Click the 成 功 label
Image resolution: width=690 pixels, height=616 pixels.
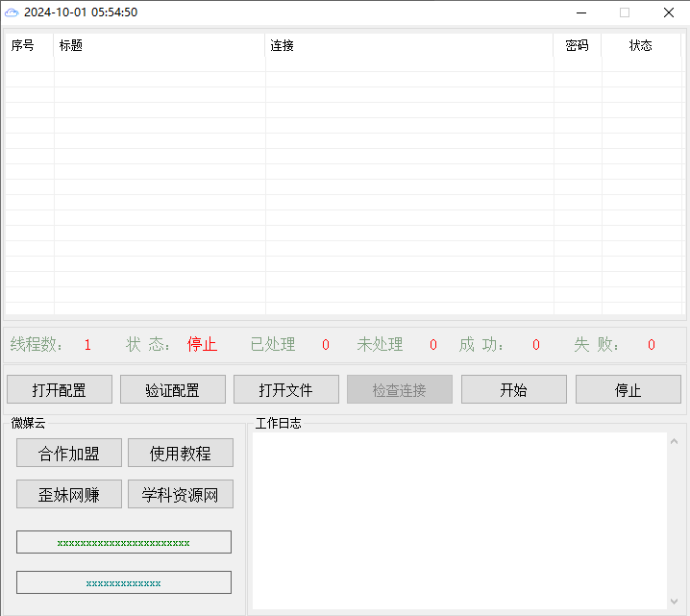(x=481, y=345)
